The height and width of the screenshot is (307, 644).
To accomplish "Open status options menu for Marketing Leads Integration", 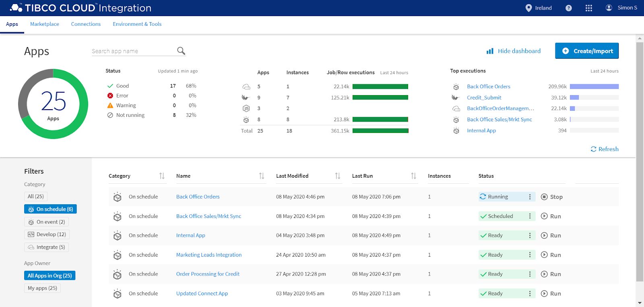I will pos(530,255).
